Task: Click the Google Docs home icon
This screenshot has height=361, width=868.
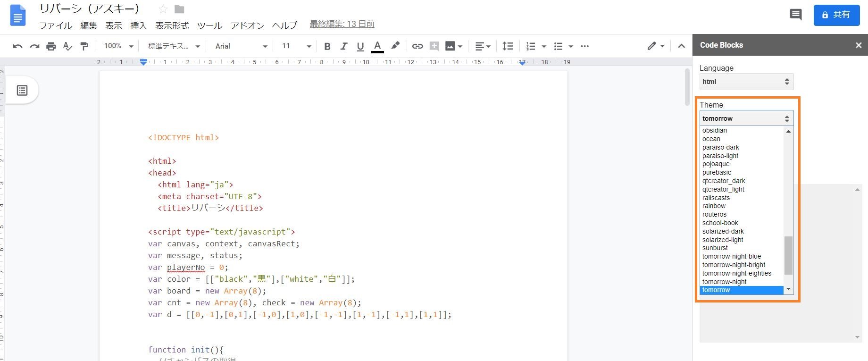Action: click(18, 15)
